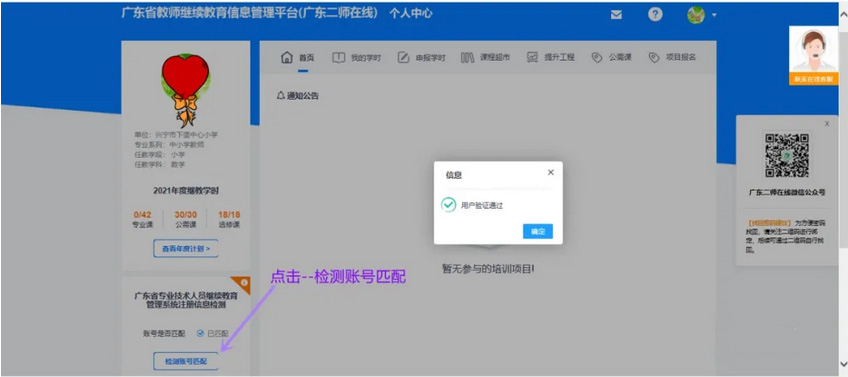
Task: Click the tag icon beside 项目报名
Action: [x=654, y=57]
